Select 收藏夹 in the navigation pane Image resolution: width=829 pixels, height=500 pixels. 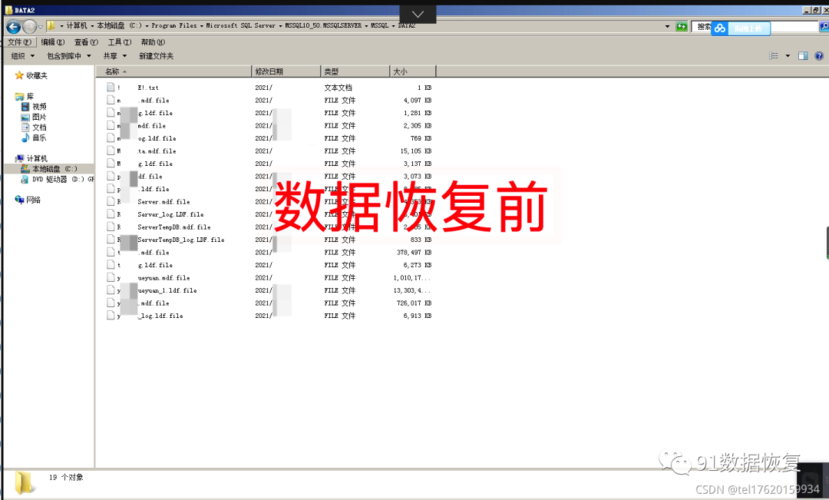tap(31, 76)
